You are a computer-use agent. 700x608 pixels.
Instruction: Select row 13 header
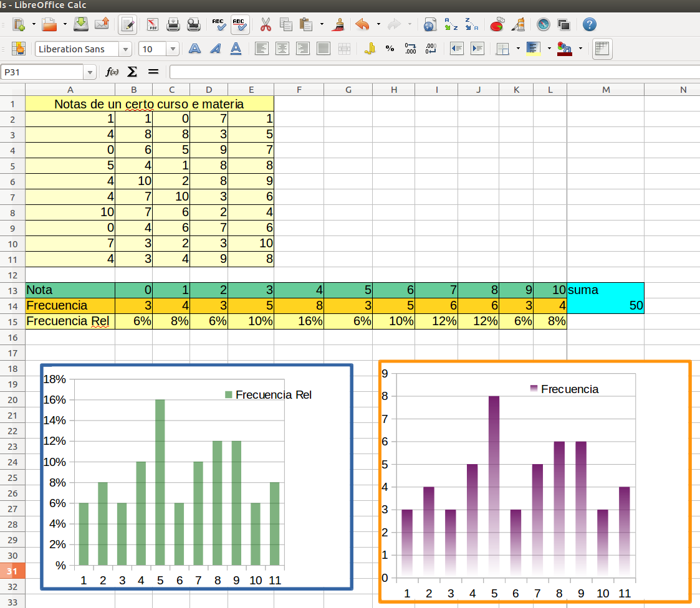point(12,290)
